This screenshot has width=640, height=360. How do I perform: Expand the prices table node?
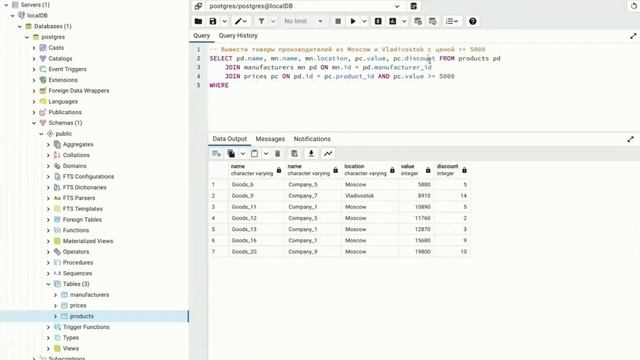(x=56, y=305)
